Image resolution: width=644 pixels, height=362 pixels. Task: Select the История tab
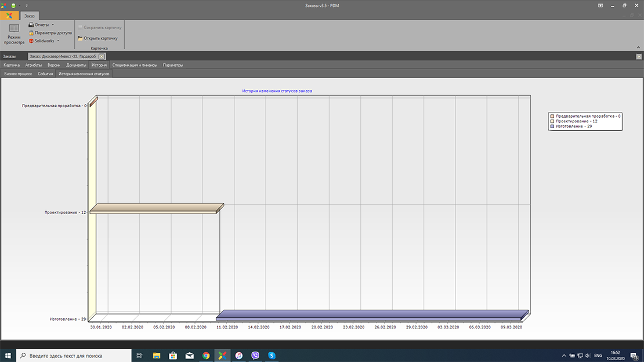(99, 65)
